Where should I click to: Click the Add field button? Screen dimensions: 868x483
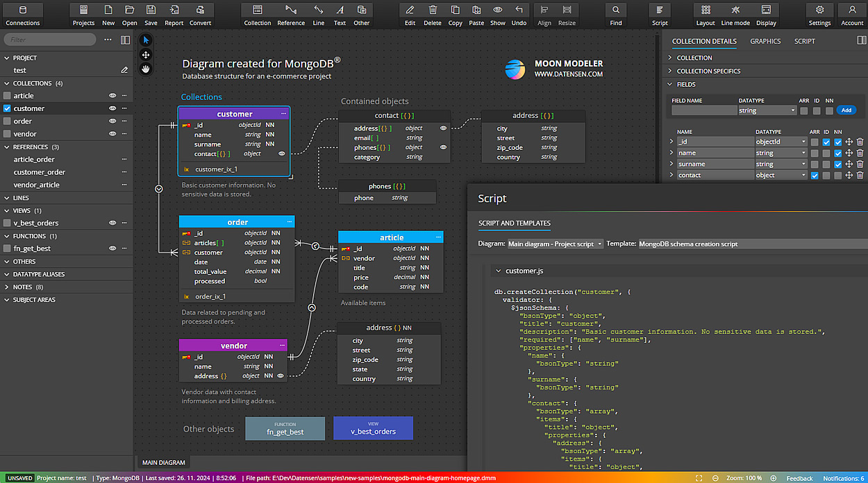[x=846, y=110]
